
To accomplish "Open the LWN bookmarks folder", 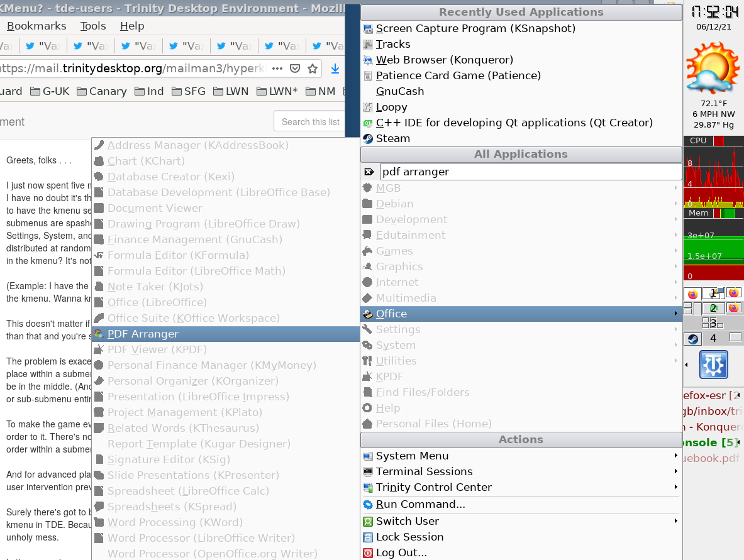I will pos(231,91).
